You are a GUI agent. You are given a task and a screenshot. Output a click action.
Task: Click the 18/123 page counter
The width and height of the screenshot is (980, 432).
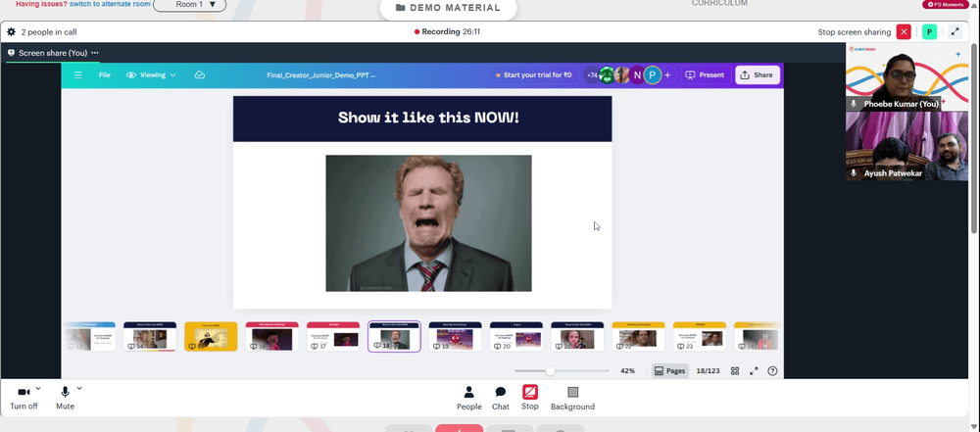(x=709, y=370)
